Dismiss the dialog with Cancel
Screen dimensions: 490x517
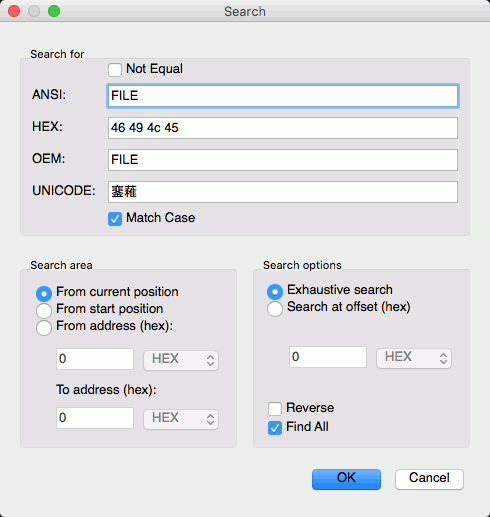click(429, 479)
